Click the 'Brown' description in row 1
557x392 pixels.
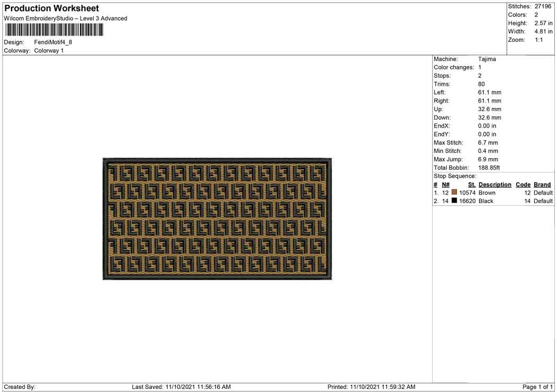(487, 193)
